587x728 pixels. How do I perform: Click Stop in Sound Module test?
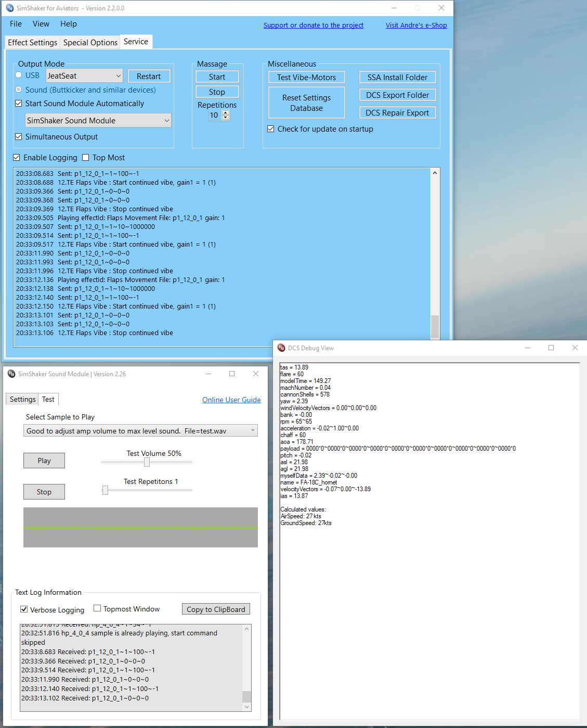44,492
